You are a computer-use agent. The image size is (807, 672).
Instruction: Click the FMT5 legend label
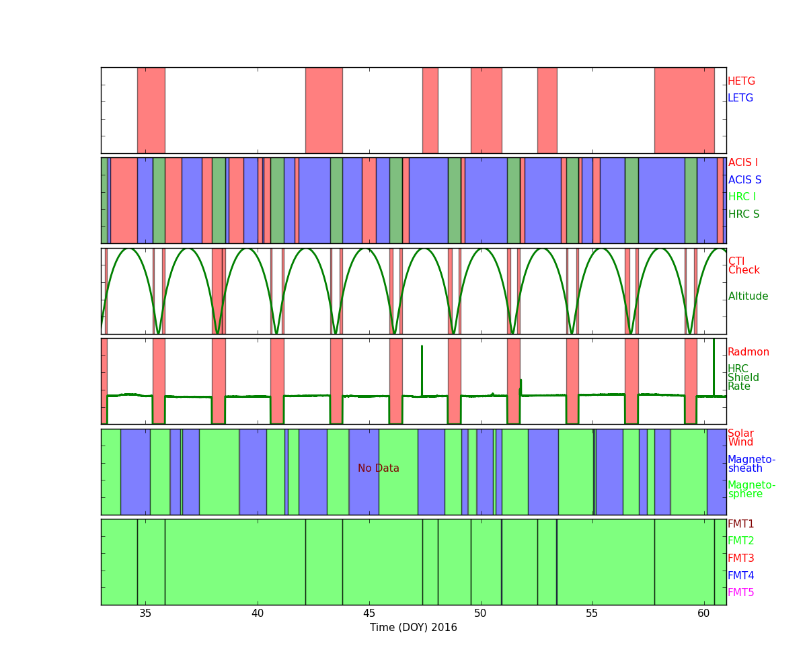coord(741,593)
